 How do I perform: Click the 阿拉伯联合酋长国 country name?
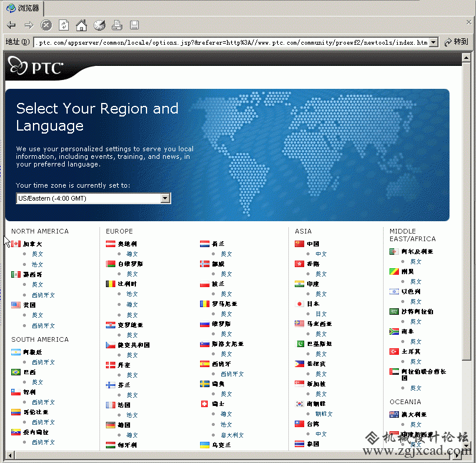click(x=424, y=375)
